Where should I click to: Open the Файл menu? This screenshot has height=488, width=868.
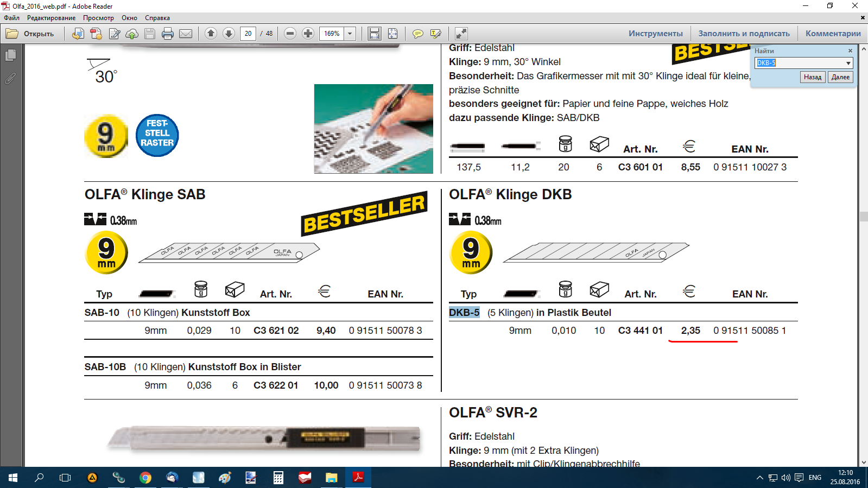pos(12,18)
